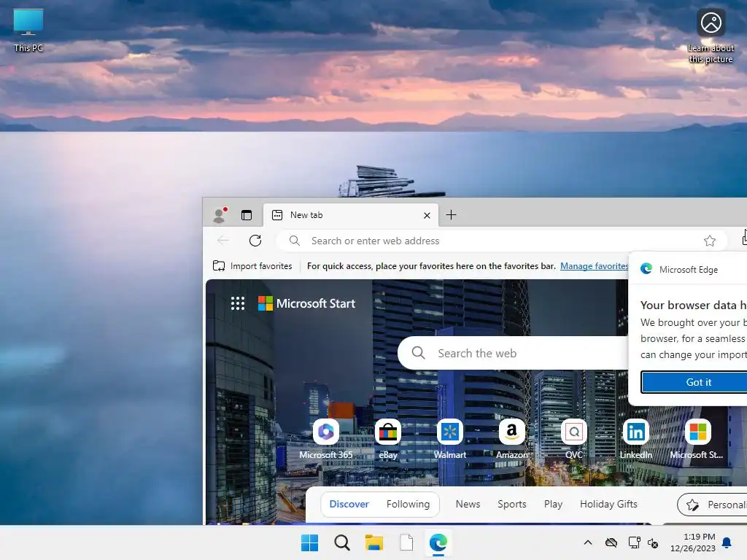Open the Holiday Gifts category
The width and height of the screenshot is (747, 560).
(x=608, y=504)
